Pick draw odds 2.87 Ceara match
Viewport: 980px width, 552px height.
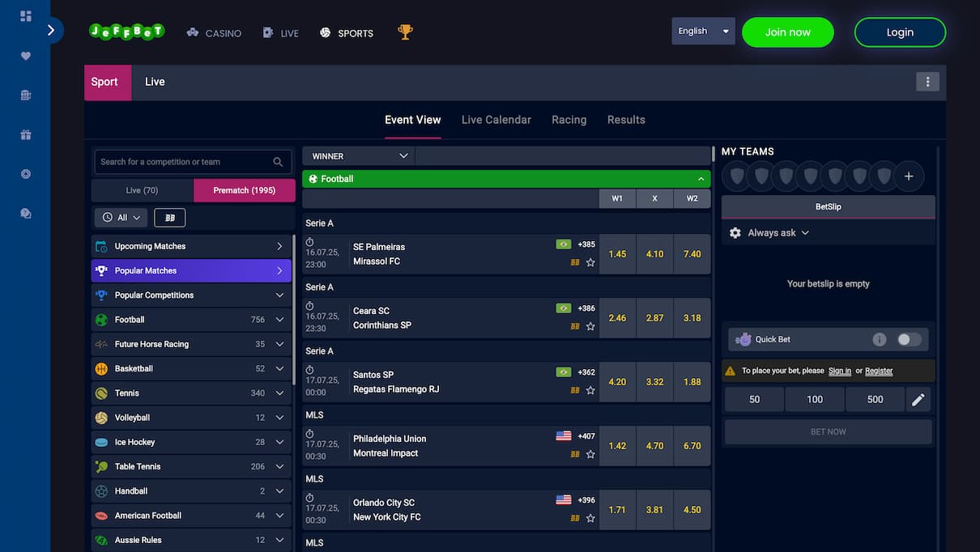tap(654, 318)
